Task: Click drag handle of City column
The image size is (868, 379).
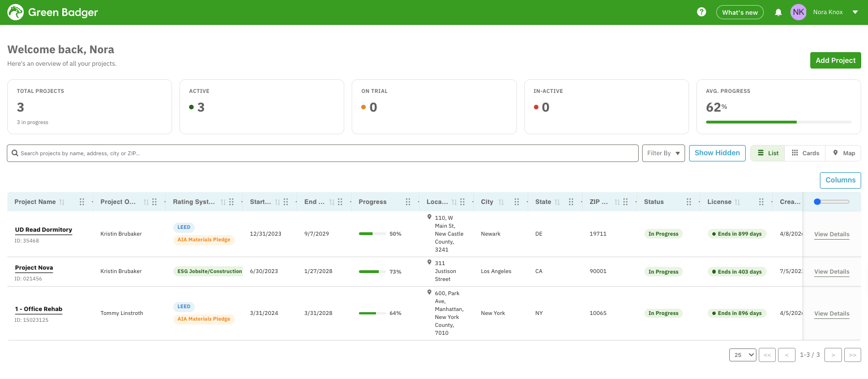Action: 517,202
